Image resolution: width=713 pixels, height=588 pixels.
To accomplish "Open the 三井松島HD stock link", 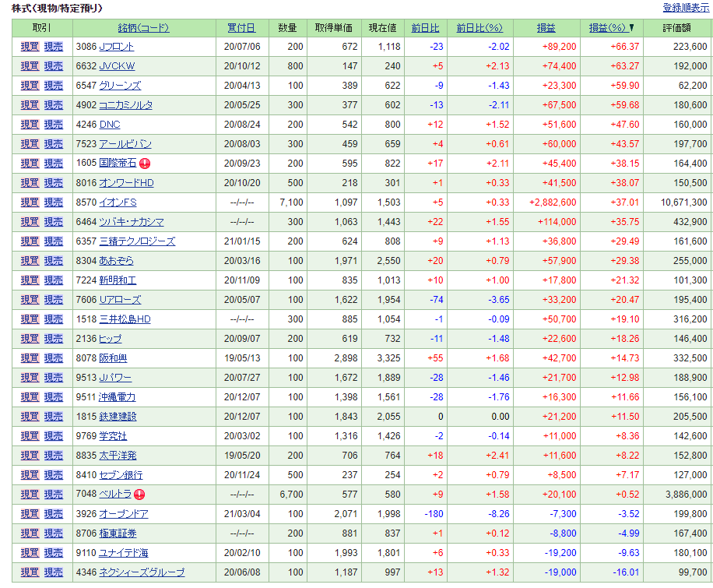I will click(x=125, y=319).
